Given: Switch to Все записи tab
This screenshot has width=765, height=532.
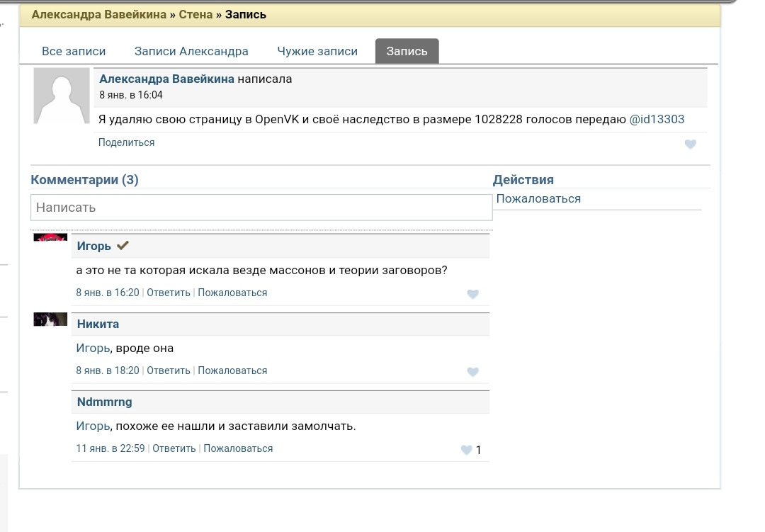Looking at the screenshot, I should tap(74, 51).
